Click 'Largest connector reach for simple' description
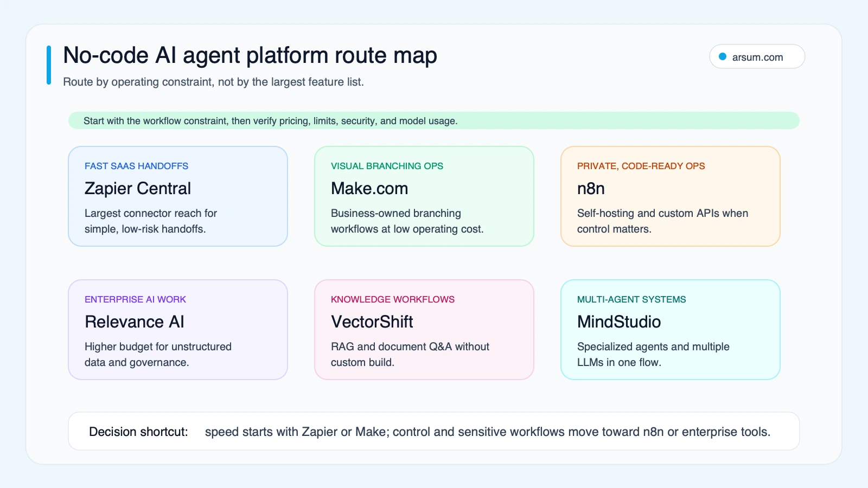The width and height of the screenshot is (868, 488). [x=151, y=221]
